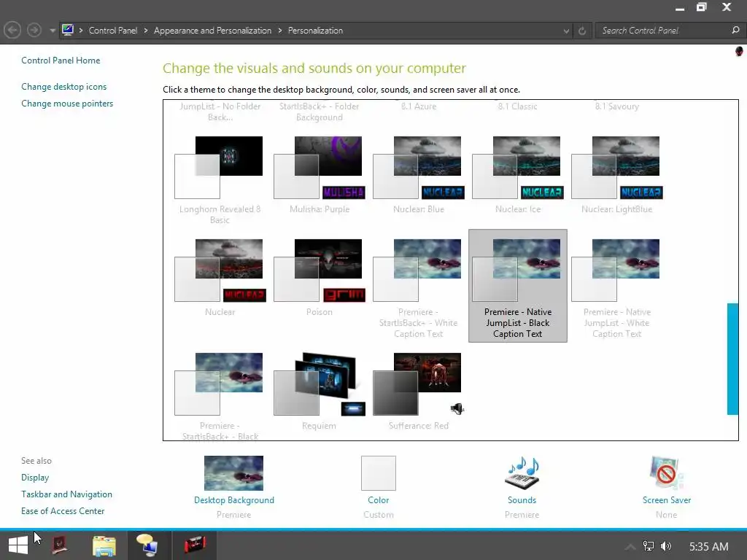Image resolution: width=747 pixels, height=560 pixels.
Task: Expand the chevron after Control Panel breadcrumb
Action: click(146, 31)
